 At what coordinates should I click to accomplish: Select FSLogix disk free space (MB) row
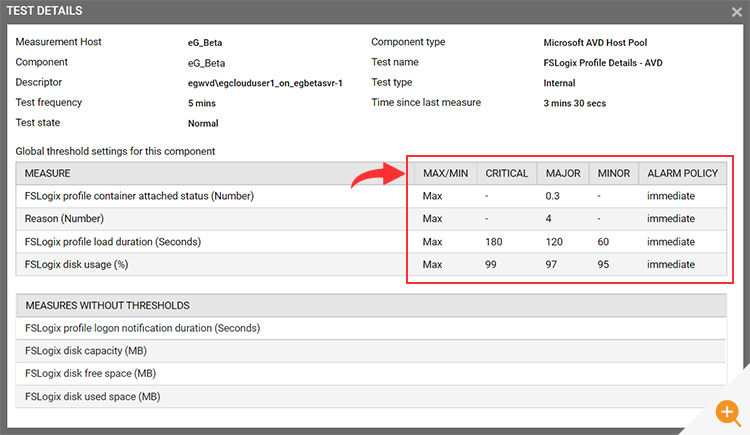coord(371,374)
